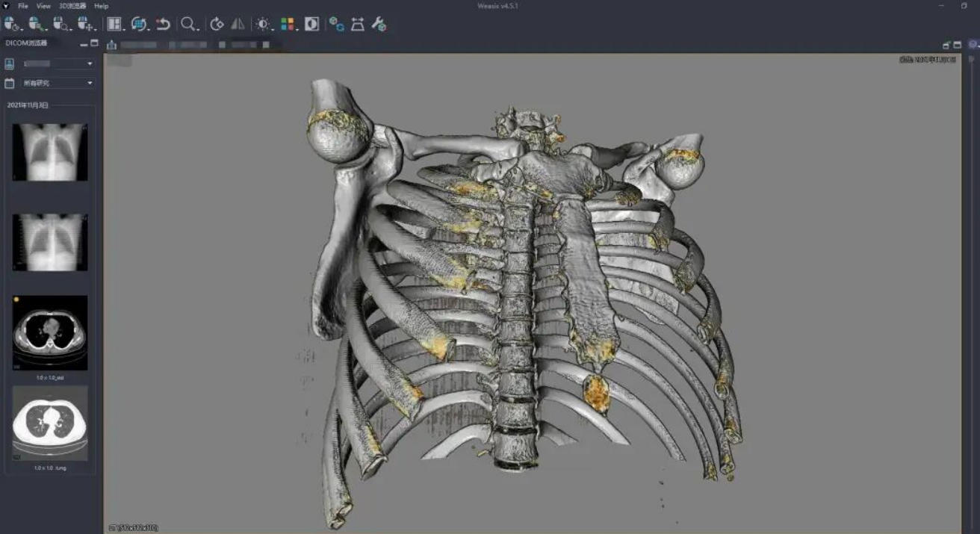The image size is (980, 534).
Task: Click the perspective measure icon in toolbar
Action: (358, 24)
